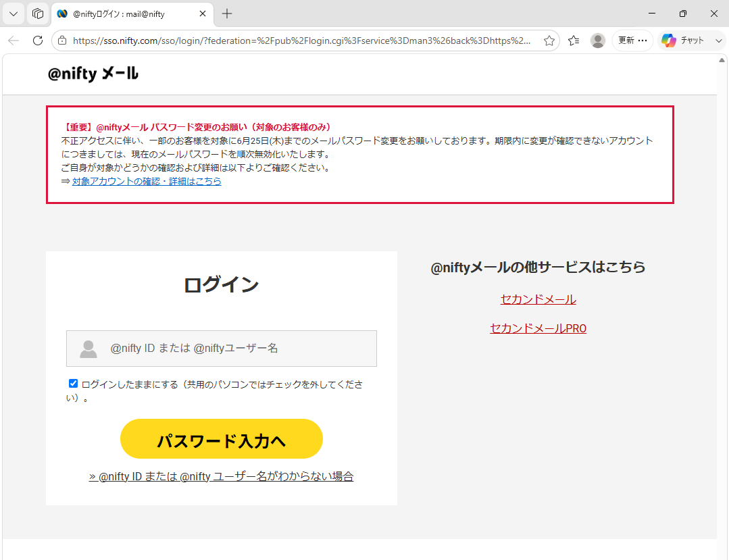The width and height of the screenshot is (729, 560).
Task: Open Copilot チャット button
Action: click(684, 41)
